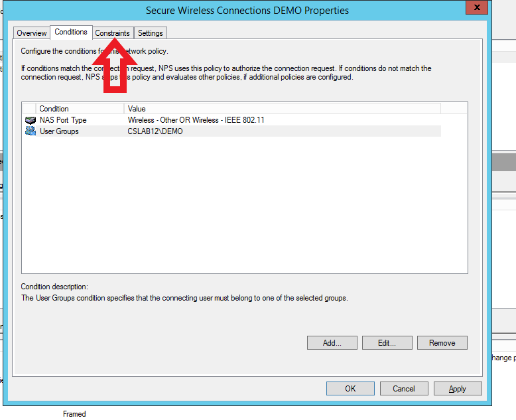Viewport: 516px width, 420px height.
Task: Click the Apply button
Action: (x=457, y=389)
